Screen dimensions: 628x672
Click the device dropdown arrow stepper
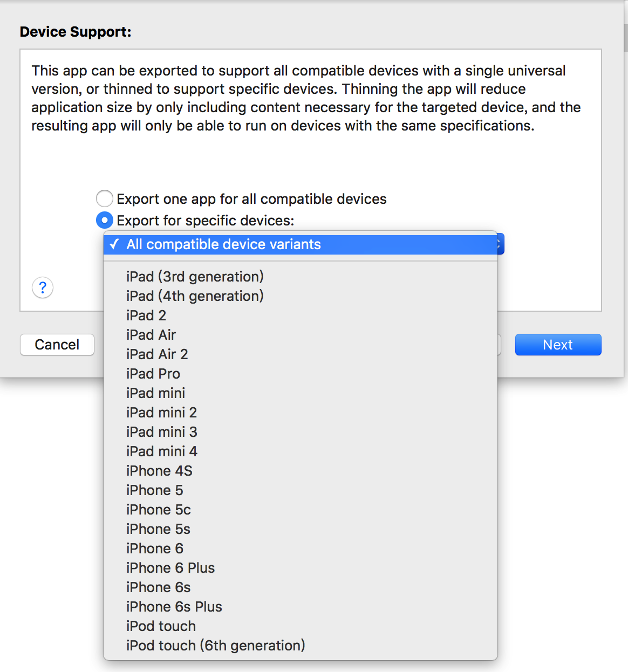500,245
